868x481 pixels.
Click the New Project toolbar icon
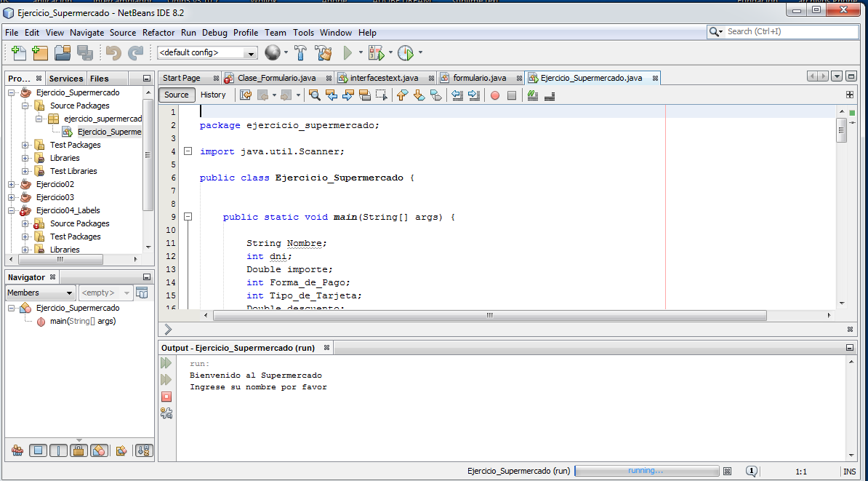(40, 52)
